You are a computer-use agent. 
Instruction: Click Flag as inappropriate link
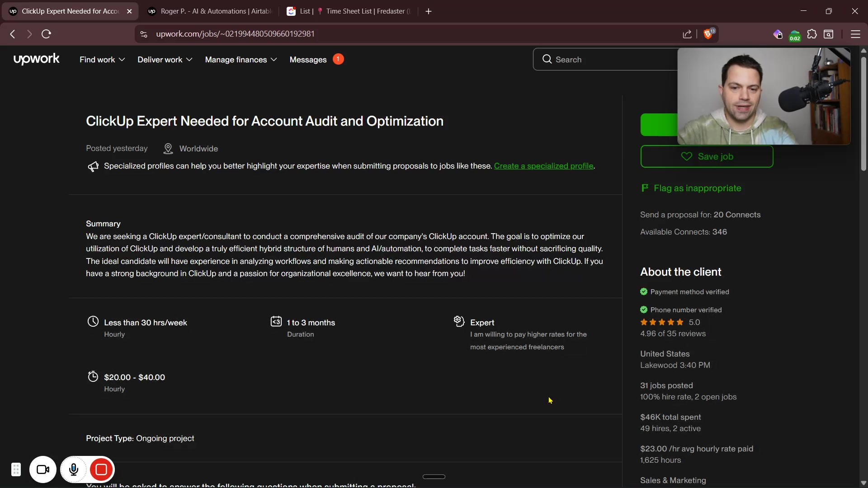[697, 188]
